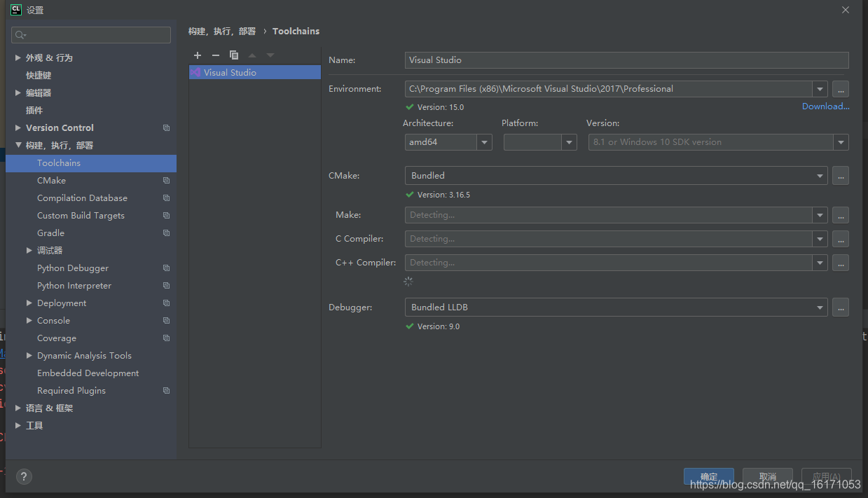Screen dimensions: 868x498
Task: Click project-level icon beside Coverage
Action: tap(166, 338)
